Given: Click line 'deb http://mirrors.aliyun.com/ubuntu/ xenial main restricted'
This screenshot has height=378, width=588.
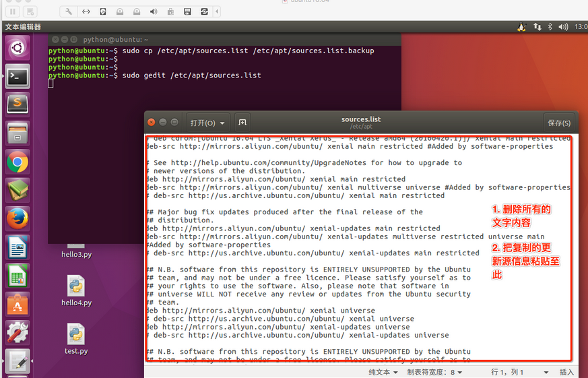Looking at the screenshot, I should point(275,179).
